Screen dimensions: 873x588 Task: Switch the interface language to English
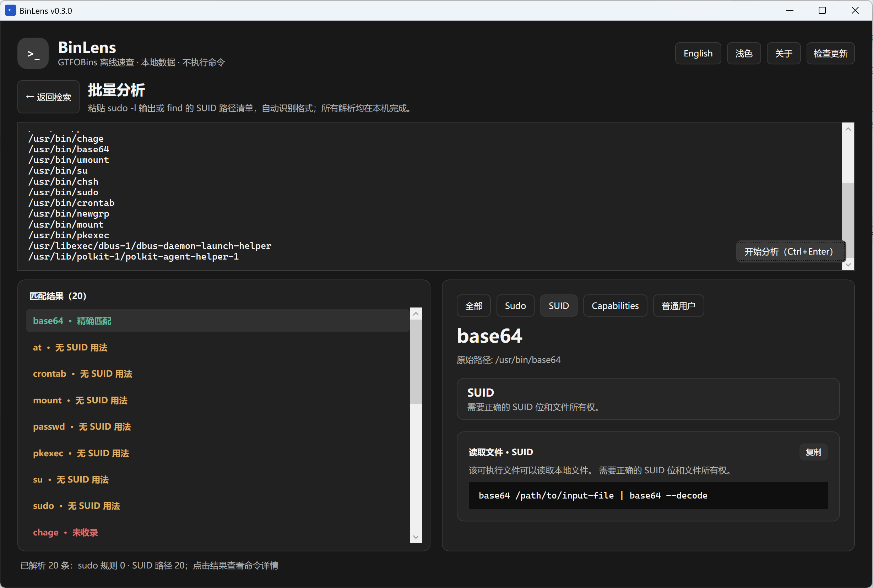point(698,53)
